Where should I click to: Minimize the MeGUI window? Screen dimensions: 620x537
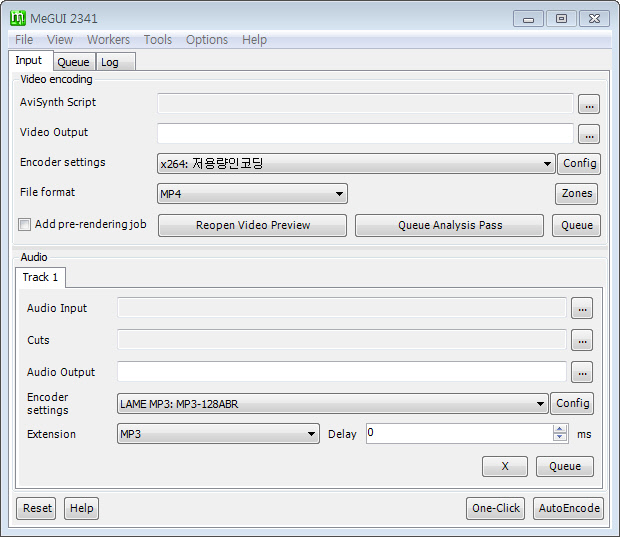coord(529,19)
